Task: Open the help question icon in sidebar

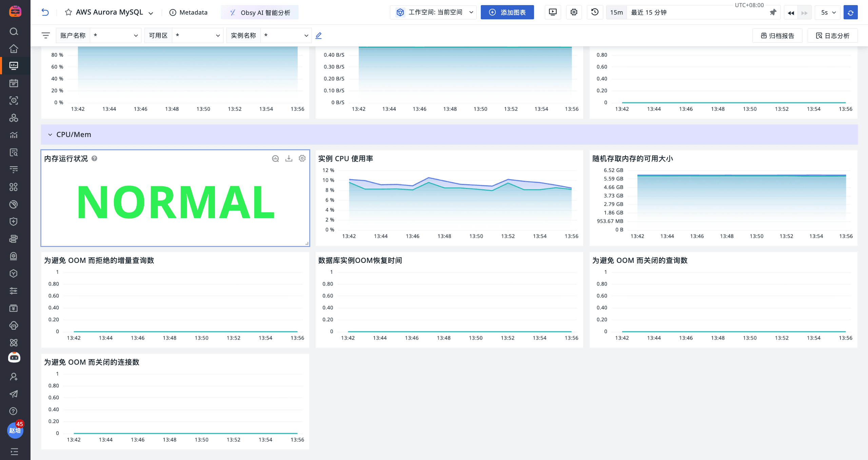Action: pyautogui.click(x=14, y=411)
